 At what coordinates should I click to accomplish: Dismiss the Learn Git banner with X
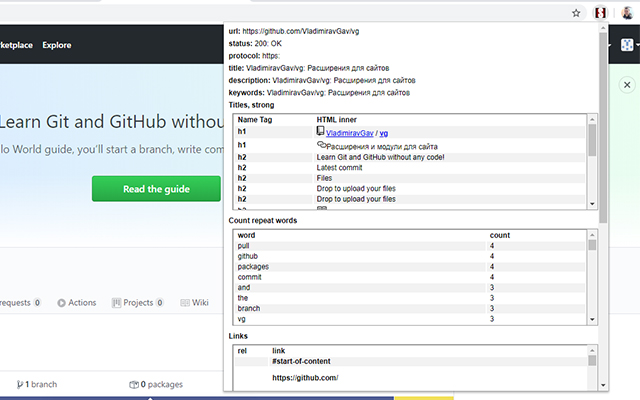(627, 85)
